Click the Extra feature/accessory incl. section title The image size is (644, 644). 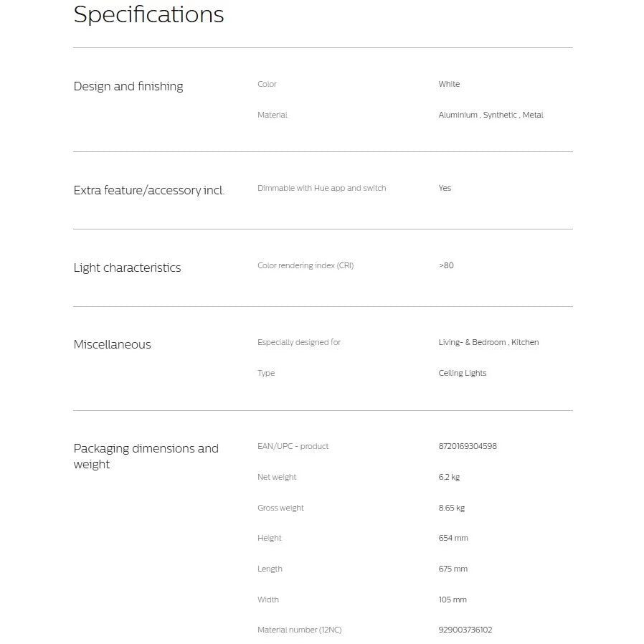(x=149, y=190)
